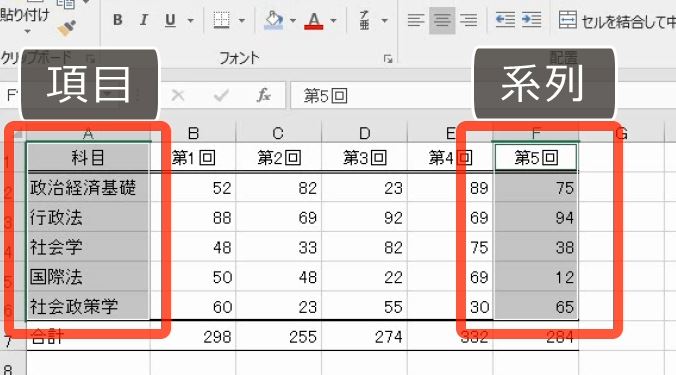676x375 pixels.
Task: Select the column C header
Action: (278, 133)
